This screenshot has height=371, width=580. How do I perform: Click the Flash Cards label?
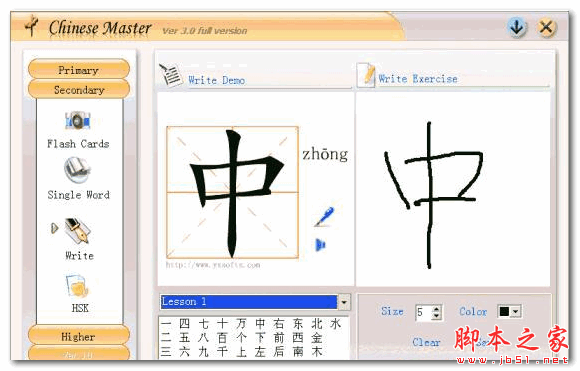click(78, 144)
